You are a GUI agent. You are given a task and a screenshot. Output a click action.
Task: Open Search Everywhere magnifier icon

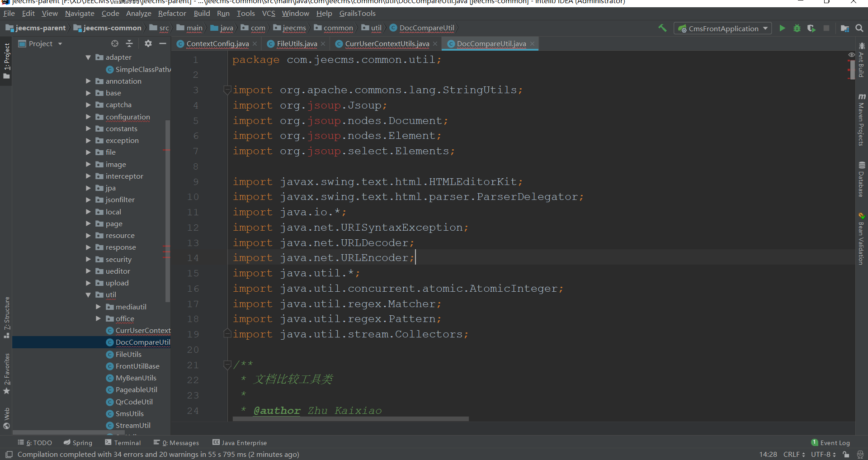[x=859, y=28]
